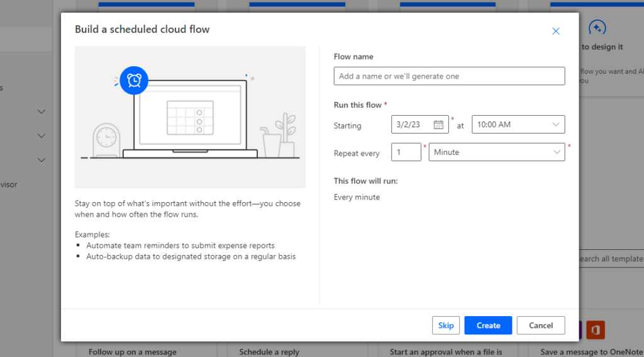Open the calendar date picker icon
Screen dimensions: 644x357
point(438,125)
